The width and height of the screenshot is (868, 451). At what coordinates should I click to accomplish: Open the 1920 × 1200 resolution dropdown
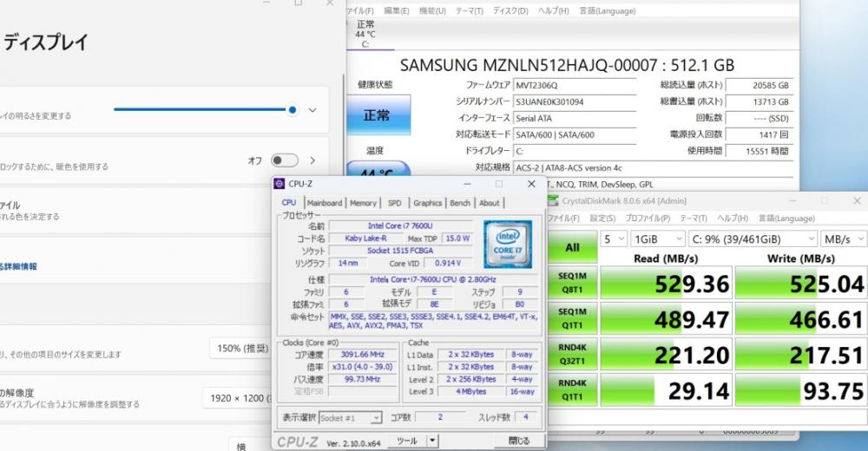point(238,398)
